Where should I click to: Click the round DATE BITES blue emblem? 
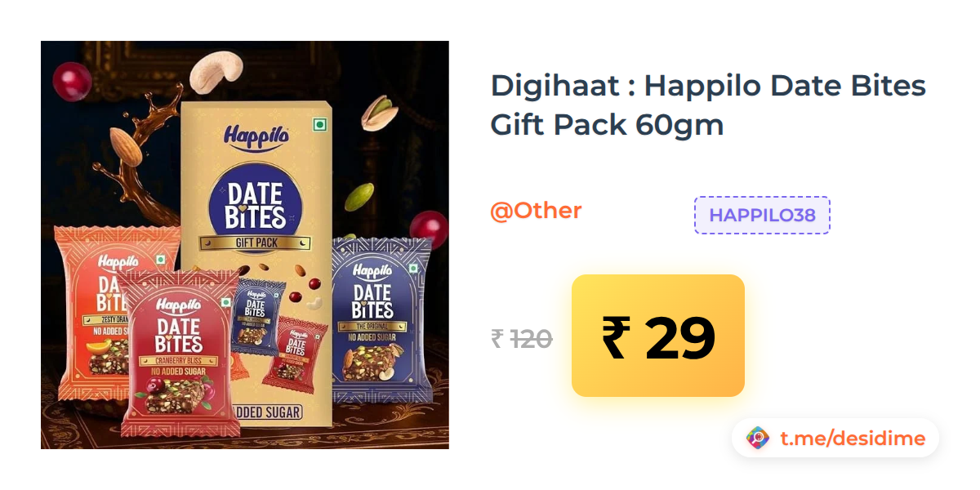(256, 205)
